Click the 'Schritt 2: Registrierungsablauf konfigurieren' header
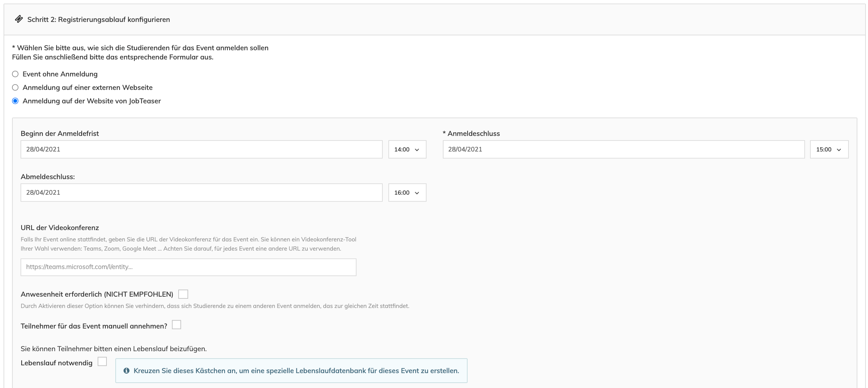The image size is (868, 388). [98, 19]
